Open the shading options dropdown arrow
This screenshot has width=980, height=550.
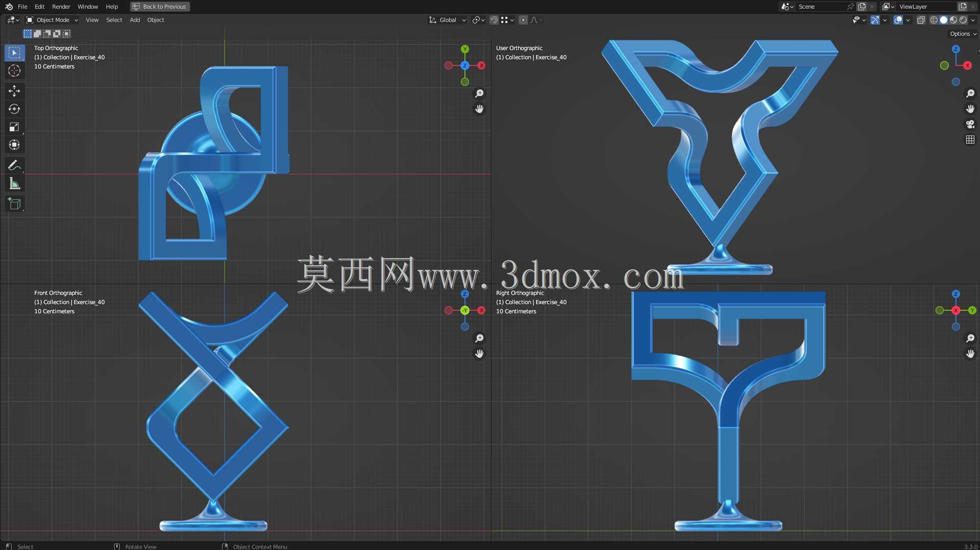(973, 20)
